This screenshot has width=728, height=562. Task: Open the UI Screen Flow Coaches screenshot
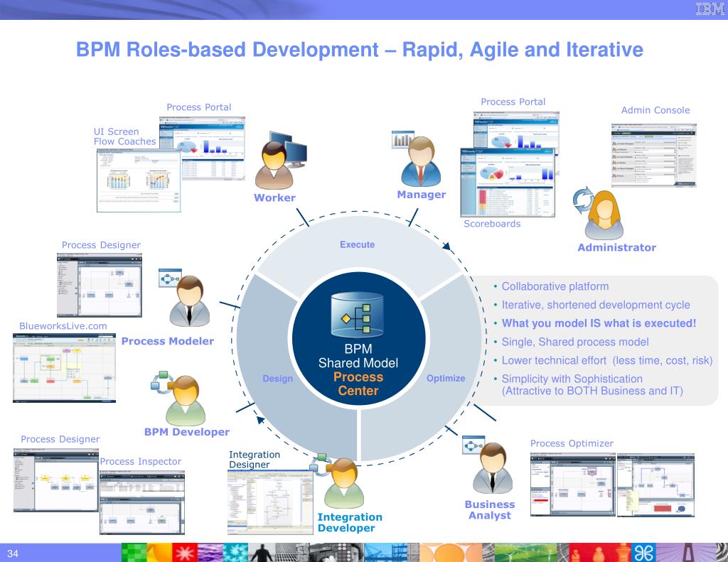pyautogui.click(x=139, y=181)
